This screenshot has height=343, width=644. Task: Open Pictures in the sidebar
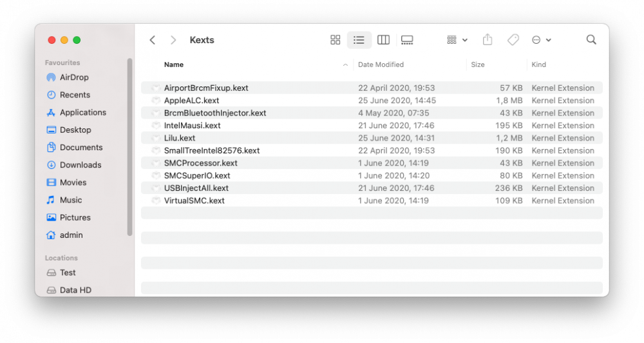pyautogui.click(x=68, y=217)
